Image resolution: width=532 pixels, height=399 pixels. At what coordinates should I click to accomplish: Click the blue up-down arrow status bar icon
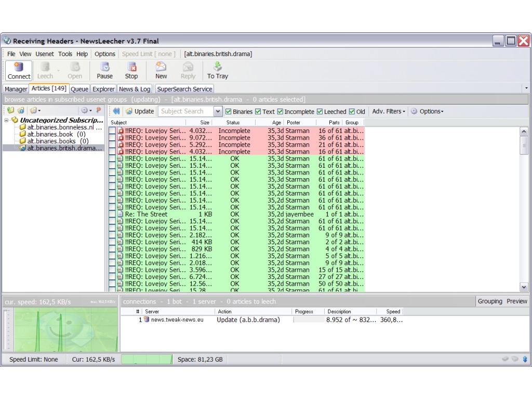[525, 359]
